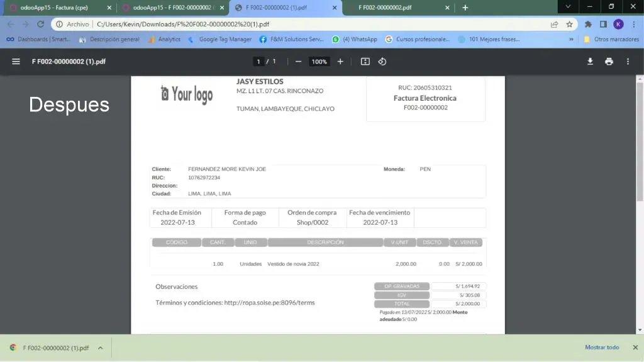
Task: Click Mostrar todo in downloads bar
Action: click(602, 348)
